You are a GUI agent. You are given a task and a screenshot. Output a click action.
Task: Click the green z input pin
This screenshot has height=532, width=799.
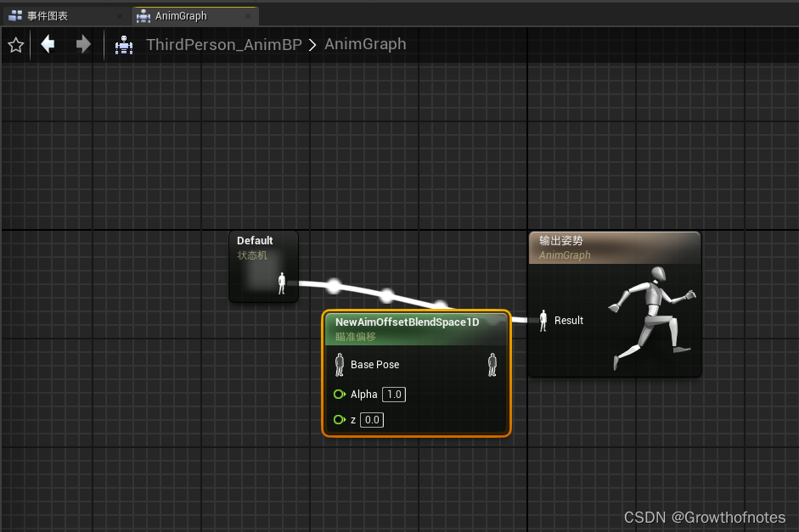340,419
